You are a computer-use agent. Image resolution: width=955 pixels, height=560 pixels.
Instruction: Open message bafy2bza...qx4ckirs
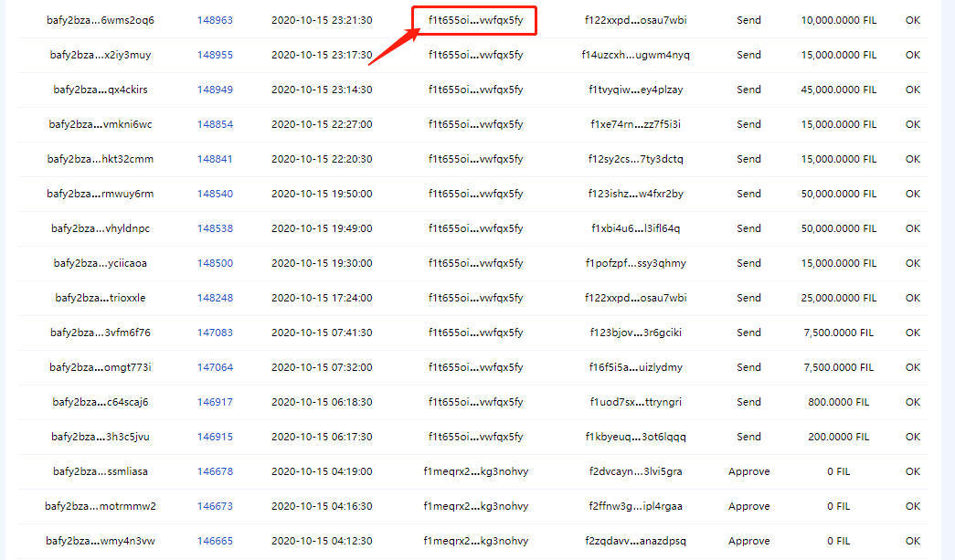tap(93, 90)
